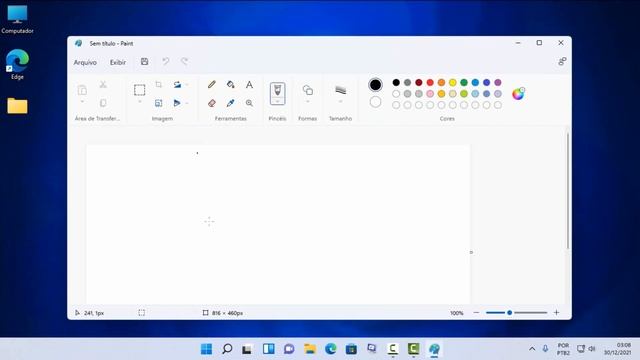Pick the red color swatch
This screenshot has height=360, width=640.
430,82
